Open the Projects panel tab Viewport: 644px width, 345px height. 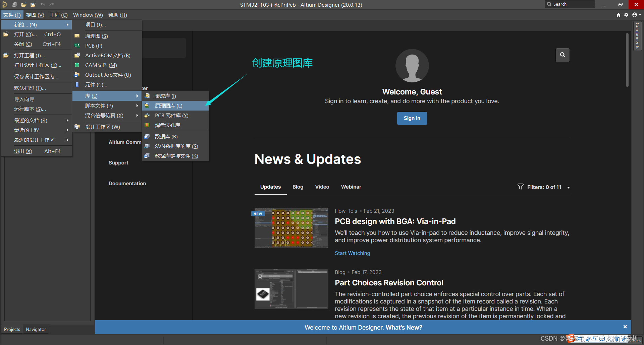click(x=12, y=329)
